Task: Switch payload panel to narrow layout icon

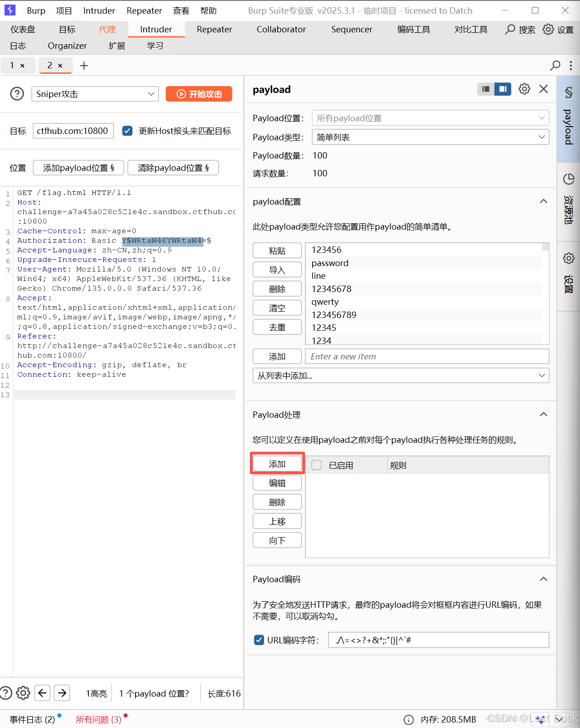Action: 486,89
